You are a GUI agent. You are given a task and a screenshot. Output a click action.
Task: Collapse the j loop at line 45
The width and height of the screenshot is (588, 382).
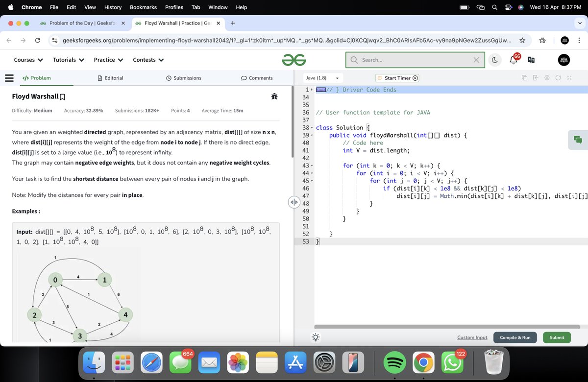(x=312, y=181)
